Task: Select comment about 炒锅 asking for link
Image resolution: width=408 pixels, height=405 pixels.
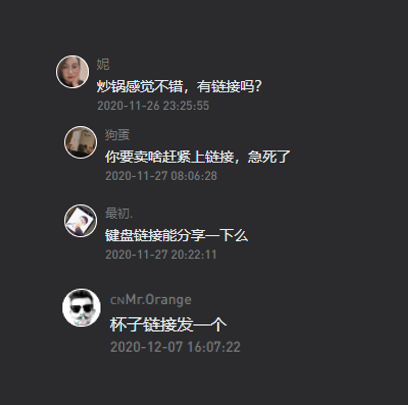Action: [x=179, y=86]
